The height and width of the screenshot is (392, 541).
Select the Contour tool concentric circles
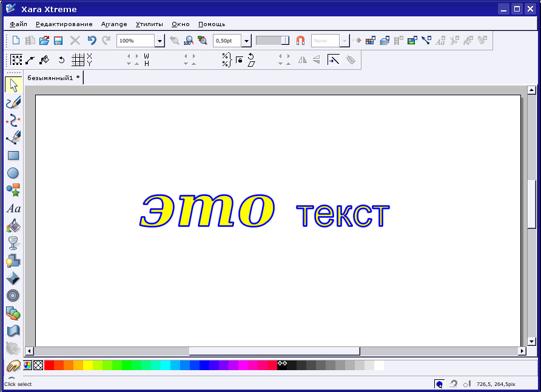[13, 296]
